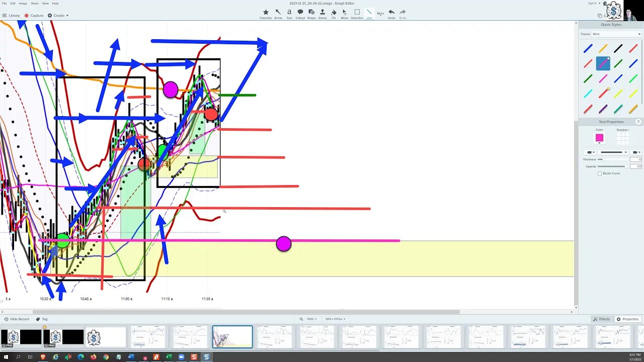Open Word from the taskbar
Screen dimensions: 644x362
(131, 357)
